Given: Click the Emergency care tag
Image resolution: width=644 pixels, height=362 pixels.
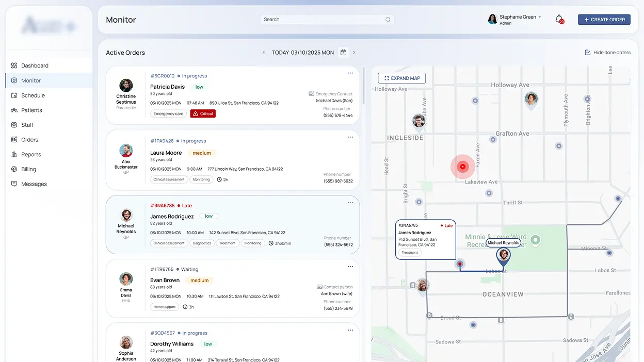Looking at the screenshot, I should point(168,113).
